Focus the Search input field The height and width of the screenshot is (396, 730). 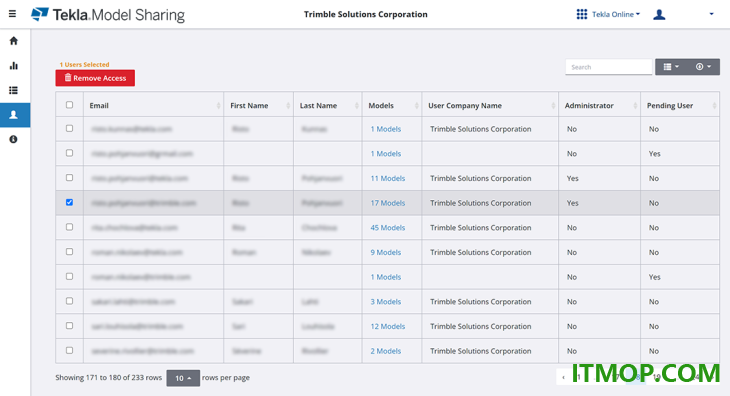(608, 67)
